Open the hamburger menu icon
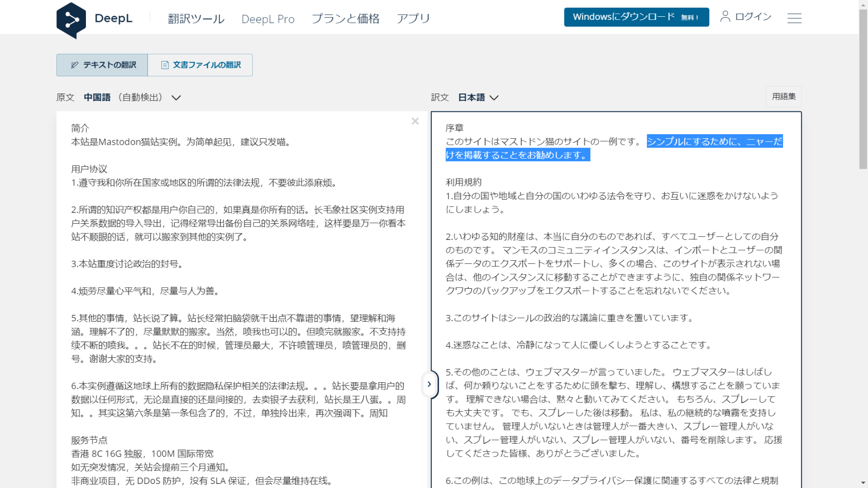868x488 pixels. click(794, 18)
